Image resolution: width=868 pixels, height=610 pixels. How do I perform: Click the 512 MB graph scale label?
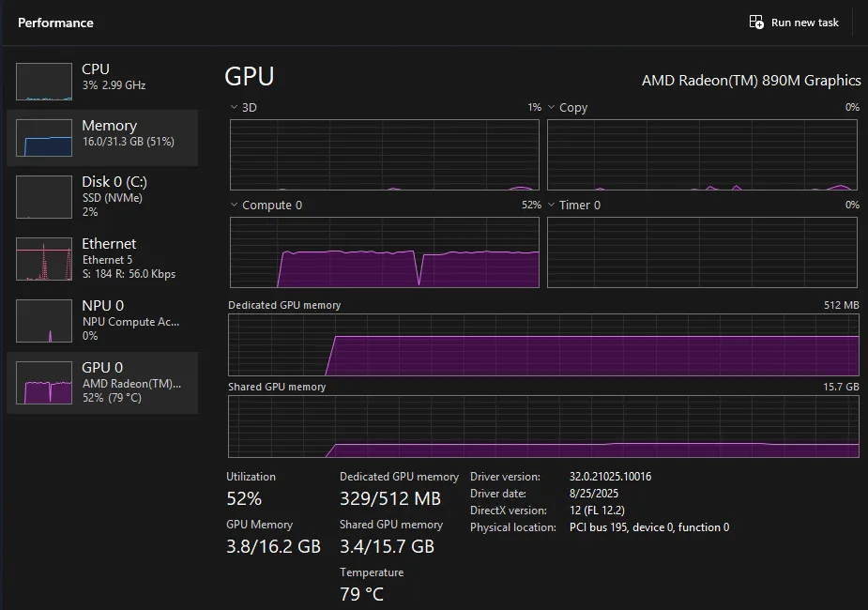(x=842, y=305)
